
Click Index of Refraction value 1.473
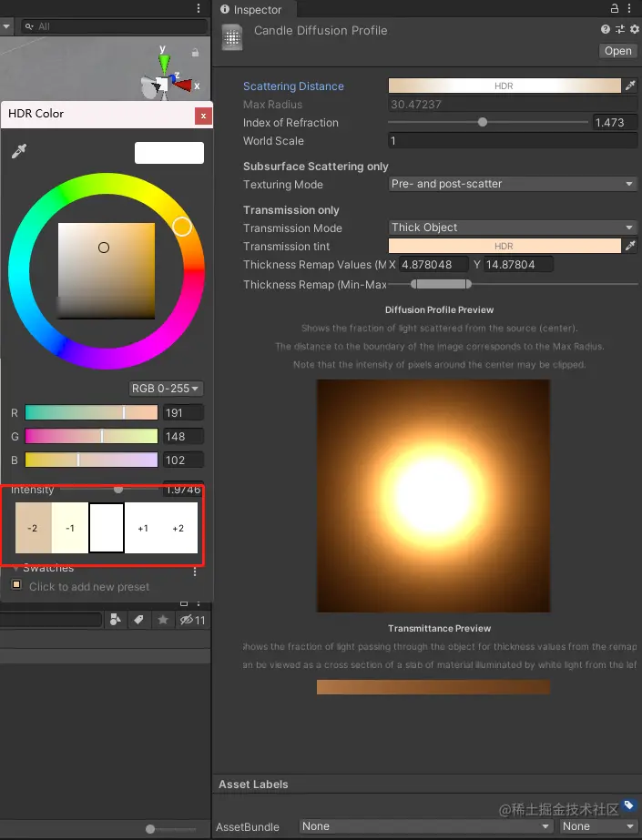click(616, 122)
